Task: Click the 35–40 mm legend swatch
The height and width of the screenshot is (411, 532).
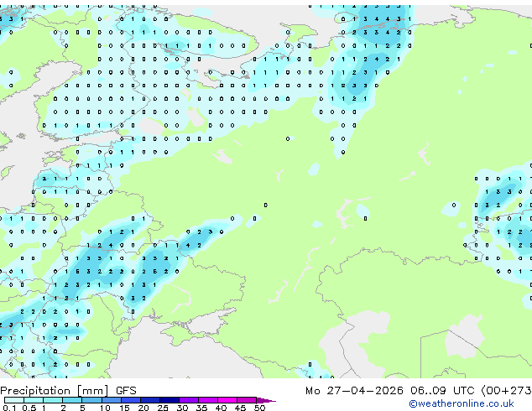Action: 208,400
